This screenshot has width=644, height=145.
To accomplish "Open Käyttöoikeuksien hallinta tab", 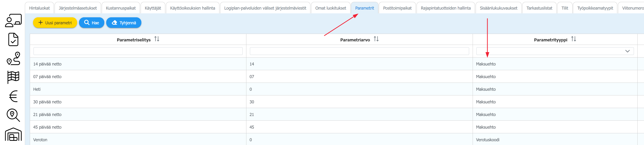I will (192, 8).
